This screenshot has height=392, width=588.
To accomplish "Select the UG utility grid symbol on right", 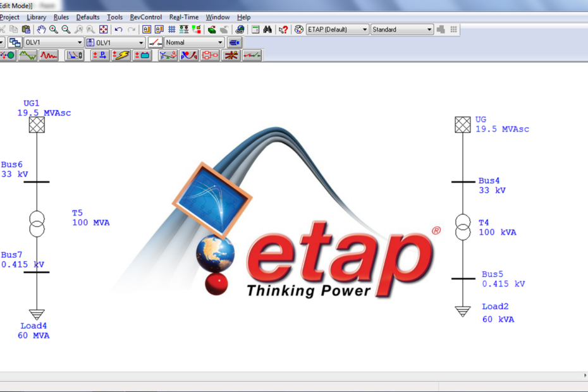I will pyautogui.click(x=463, y=125).
